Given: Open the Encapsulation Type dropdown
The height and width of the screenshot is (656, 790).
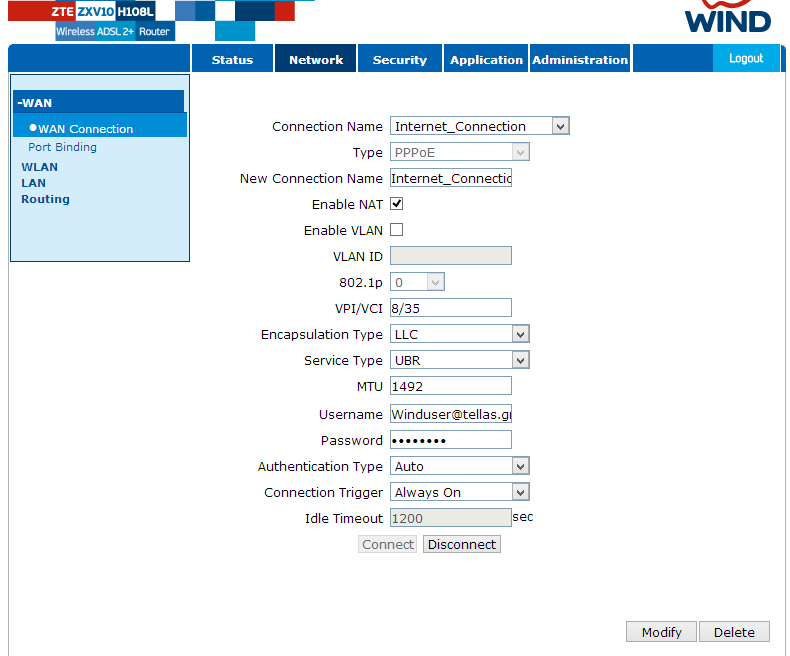Looking at the screenshot, I should coord(459,334).
